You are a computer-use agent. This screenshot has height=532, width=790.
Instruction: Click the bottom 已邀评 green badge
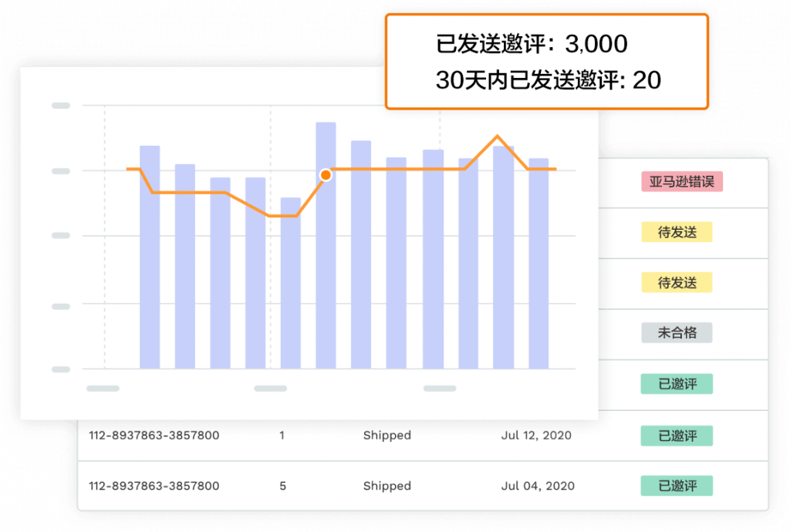tap(677, 486)
